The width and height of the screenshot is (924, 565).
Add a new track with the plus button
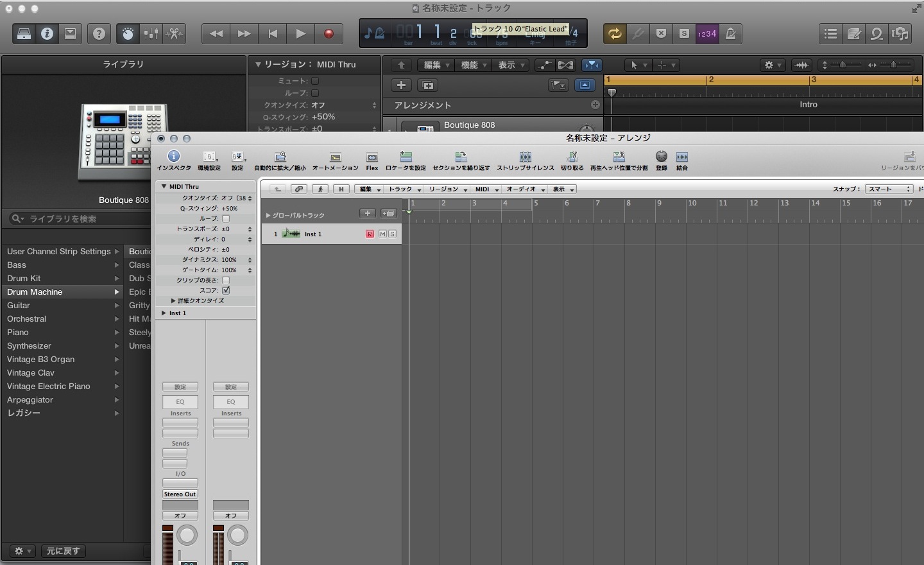click(401, 85)
